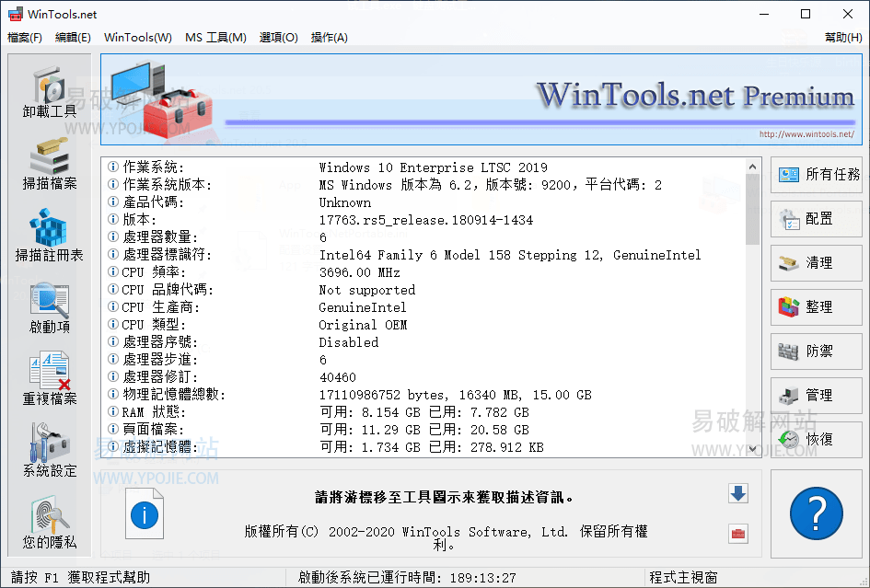The width and height of the screenshot is (870, 588).
Task: Open the 所有任務 (All Tasks) panel
Action: [x=816, y=175]
